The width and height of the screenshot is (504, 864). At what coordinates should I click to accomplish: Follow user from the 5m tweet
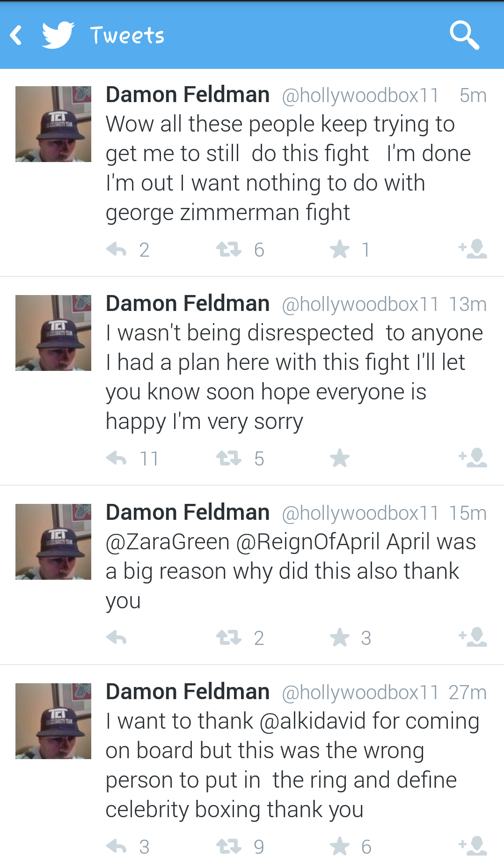point(473,249)
